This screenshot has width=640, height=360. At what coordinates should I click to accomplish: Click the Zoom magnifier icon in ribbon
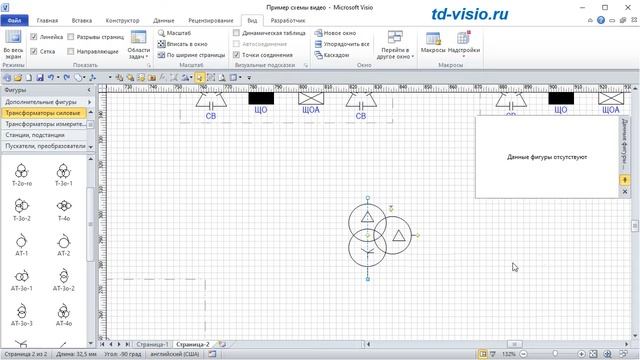[x=161, y=33]
